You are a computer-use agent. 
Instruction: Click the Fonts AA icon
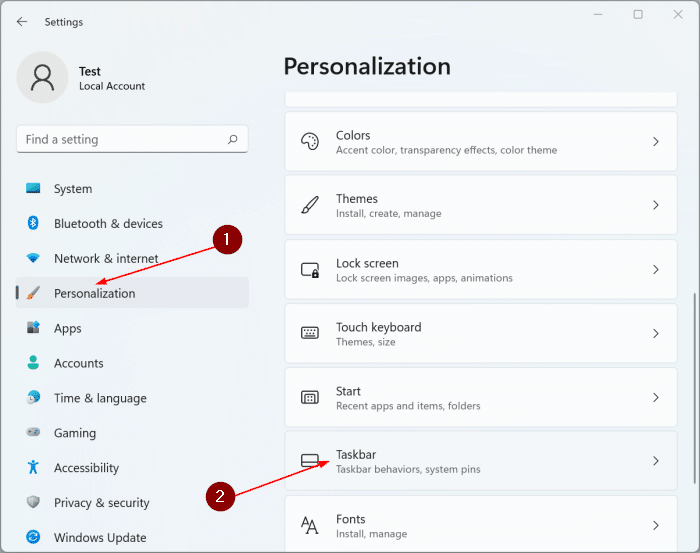310,525
